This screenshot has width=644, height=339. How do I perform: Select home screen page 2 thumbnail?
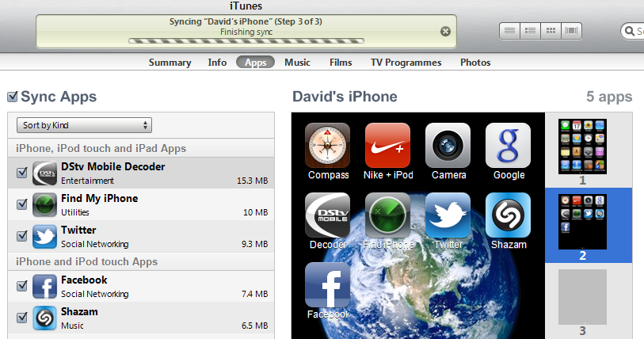coord(582,222)
